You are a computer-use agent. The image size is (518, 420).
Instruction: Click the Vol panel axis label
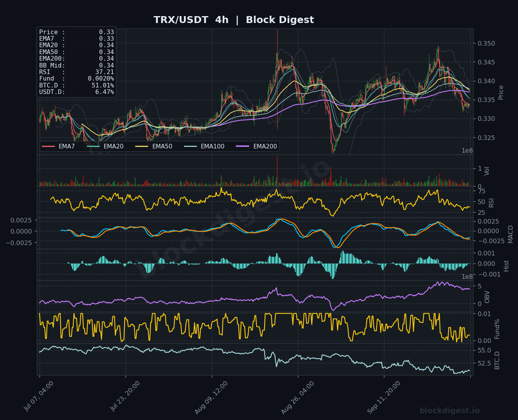click(x=487, y=171)
